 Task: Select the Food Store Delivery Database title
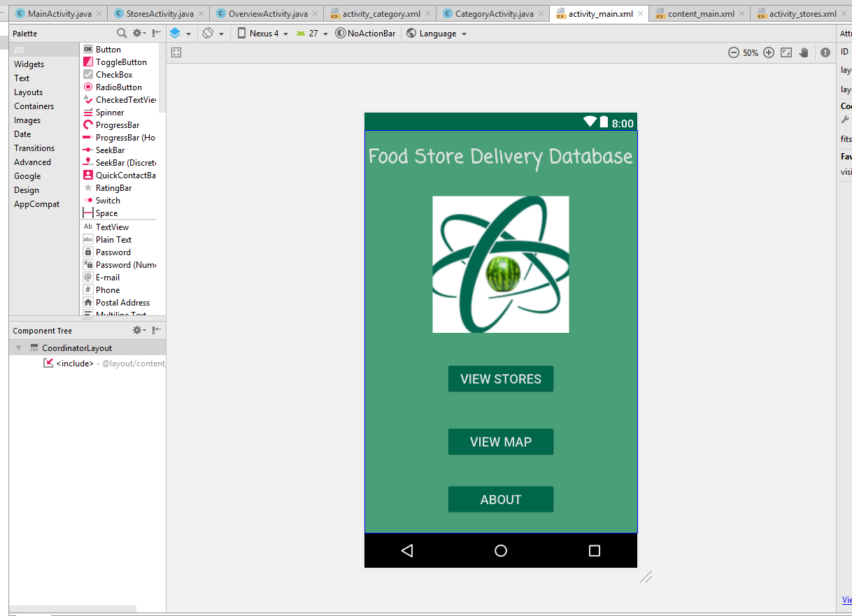(501, 157)
